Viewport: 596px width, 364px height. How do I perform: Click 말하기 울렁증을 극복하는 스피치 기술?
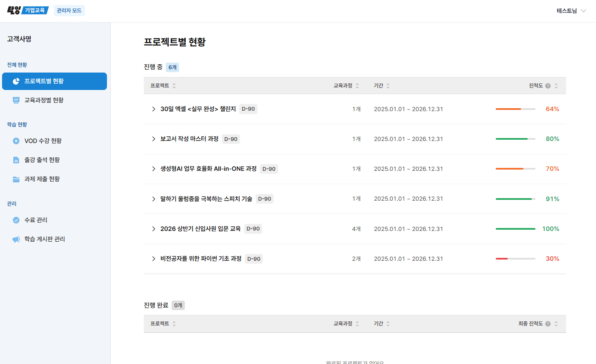coord(206,199)
